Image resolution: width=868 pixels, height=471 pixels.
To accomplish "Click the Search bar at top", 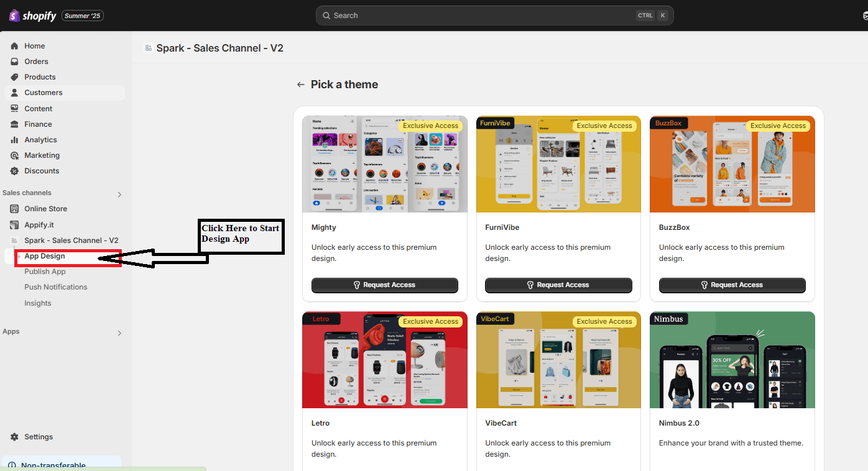I will (x=494, y=15).
